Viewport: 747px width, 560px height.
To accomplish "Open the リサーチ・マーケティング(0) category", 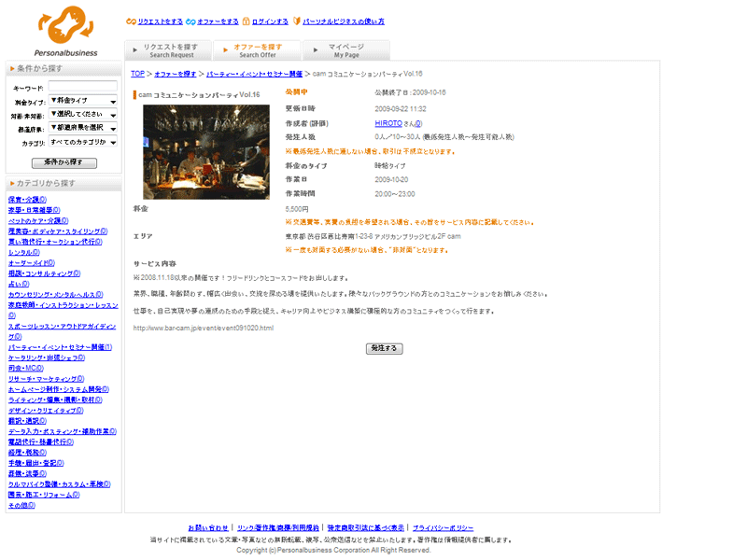I will 46,379.
